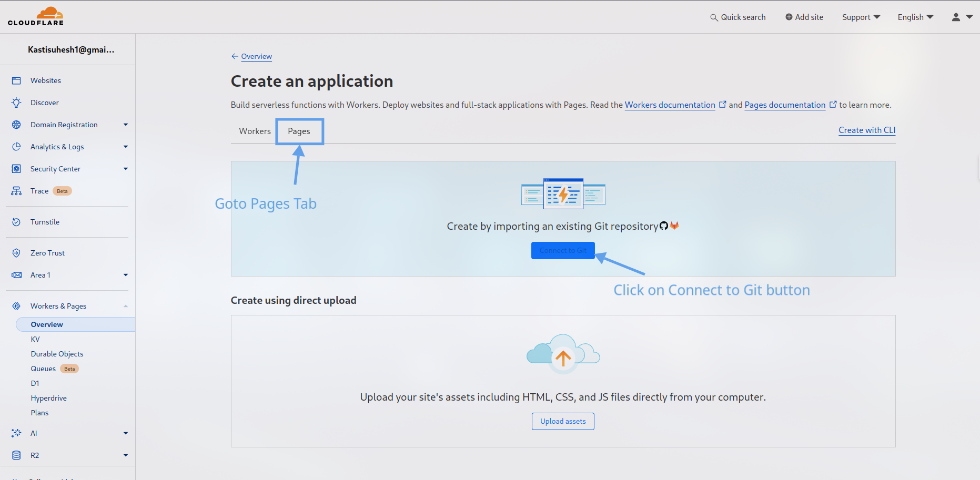This screenshot has width=980, height=480.
Task: Open the English language dropdown
Action: (x=915, y=16)
